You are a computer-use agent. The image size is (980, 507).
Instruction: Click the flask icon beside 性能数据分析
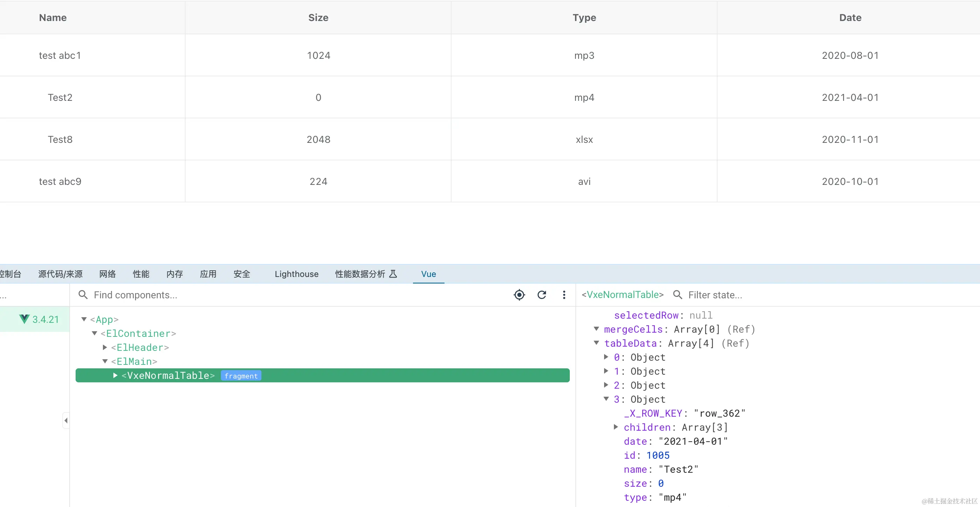393,274
